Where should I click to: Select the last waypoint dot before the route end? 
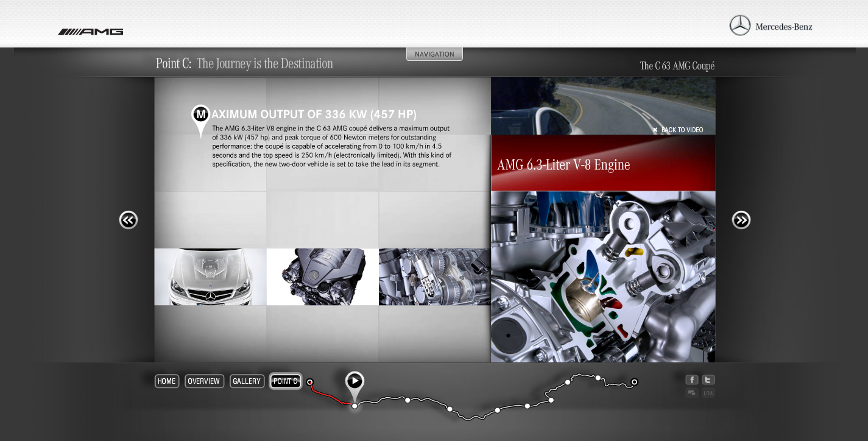(x=598, y=378)
